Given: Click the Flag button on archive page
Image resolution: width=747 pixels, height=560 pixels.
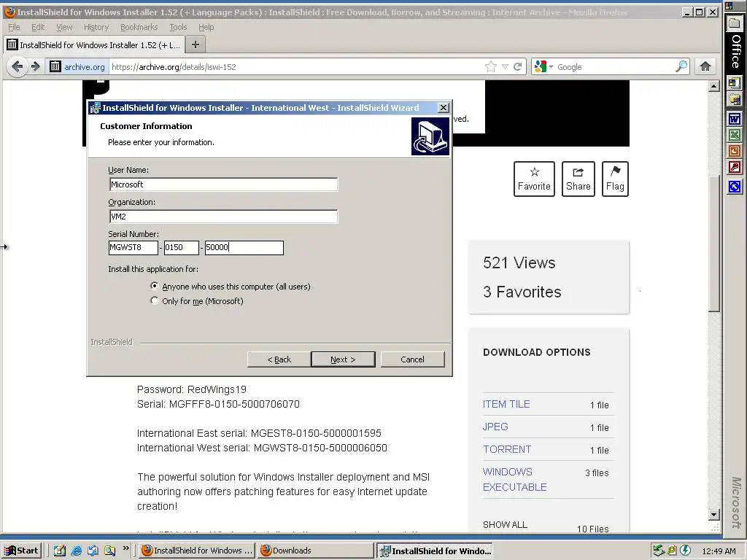Looking at the screenshot, I should 615,179.
